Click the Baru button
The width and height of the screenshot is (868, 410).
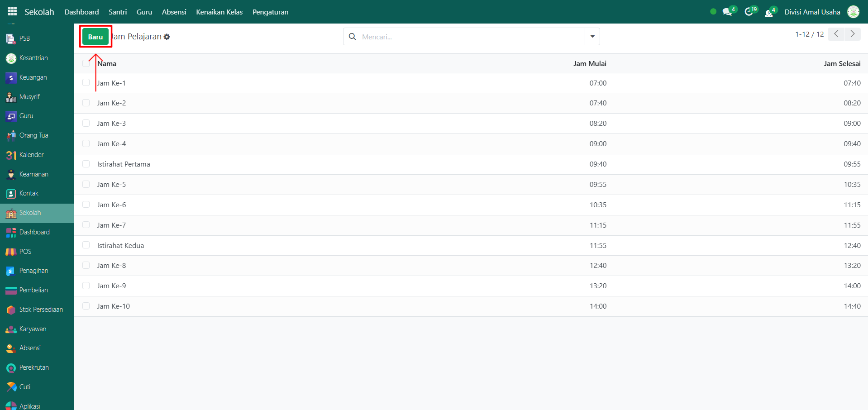[x=95, y=37]
